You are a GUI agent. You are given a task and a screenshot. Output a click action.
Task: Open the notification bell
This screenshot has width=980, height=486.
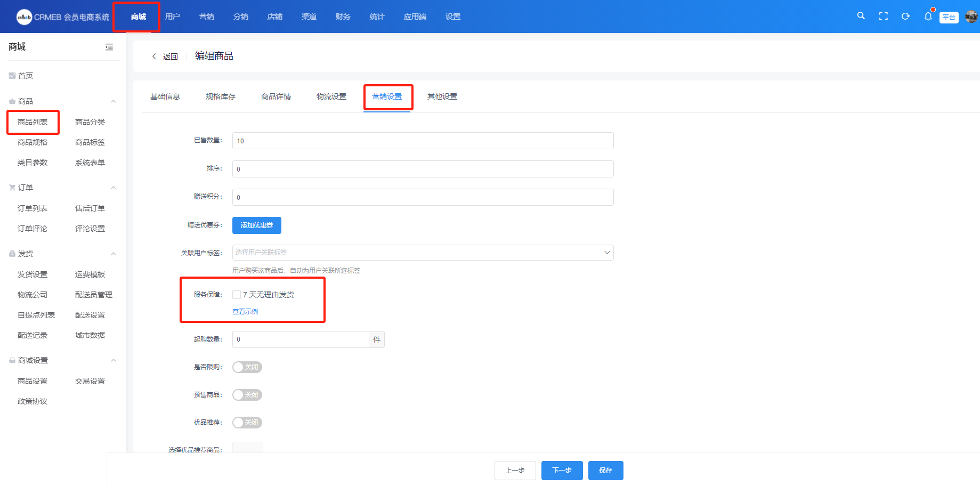click(928, 17)
